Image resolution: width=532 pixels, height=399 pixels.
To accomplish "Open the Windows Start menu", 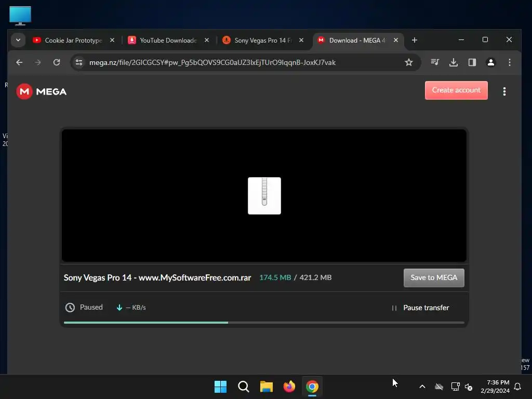I will tap(220, 387).
